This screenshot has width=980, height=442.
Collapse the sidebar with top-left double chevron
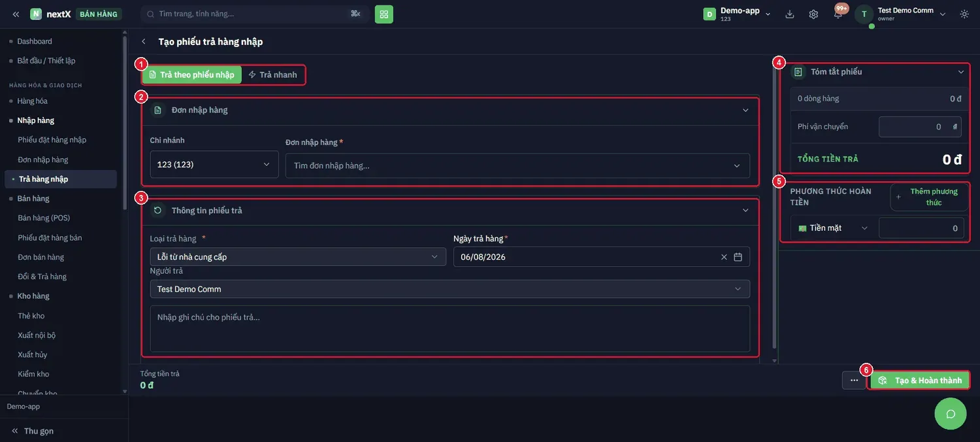coord(16,14)
